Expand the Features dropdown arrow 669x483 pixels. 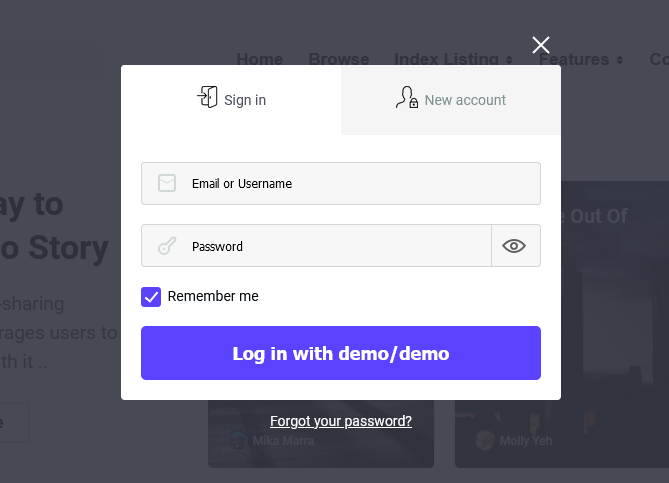tap(620, 60)
